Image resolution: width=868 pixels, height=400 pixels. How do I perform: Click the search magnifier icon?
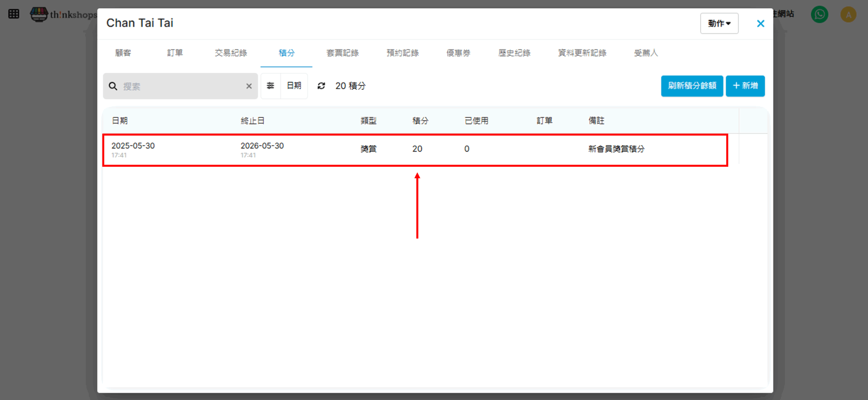coord(113,86)
